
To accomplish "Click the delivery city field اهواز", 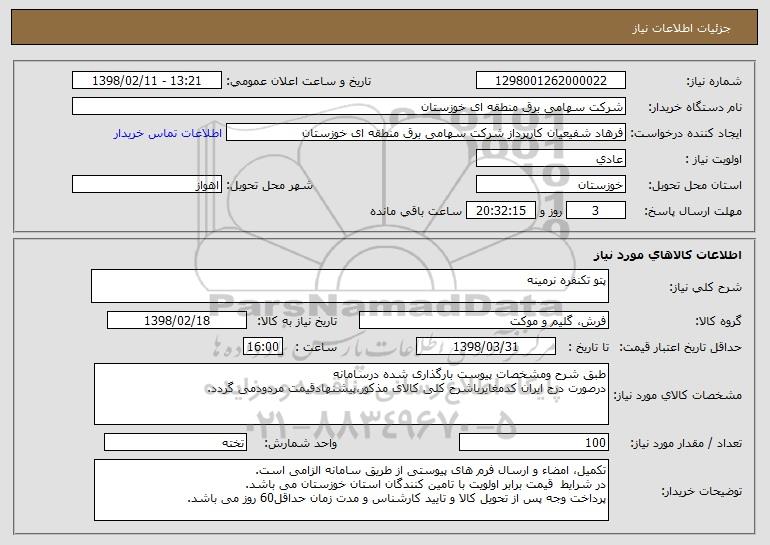I will pos(147,185).
